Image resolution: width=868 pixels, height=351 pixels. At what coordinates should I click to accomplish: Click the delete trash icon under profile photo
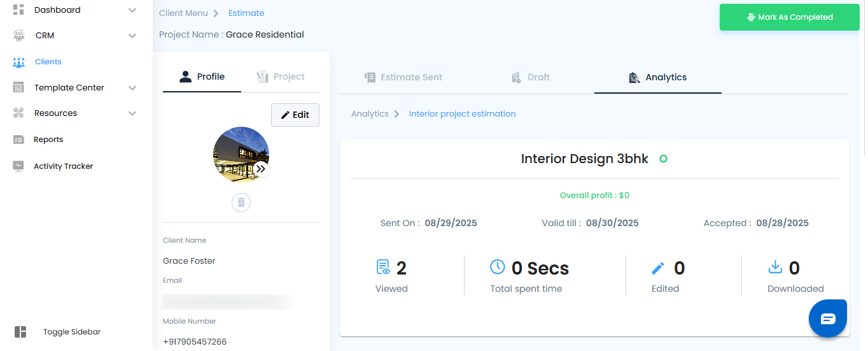pyautogui.click(x=241, y=203)
